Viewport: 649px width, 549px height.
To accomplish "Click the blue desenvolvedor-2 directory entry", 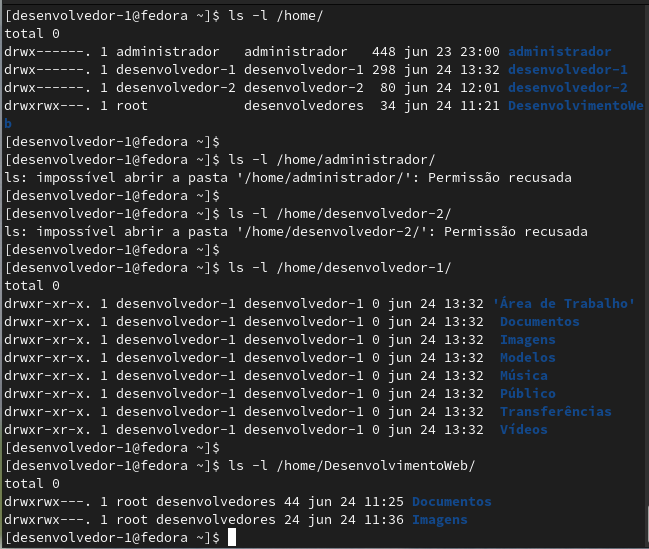I will point(567,88).
